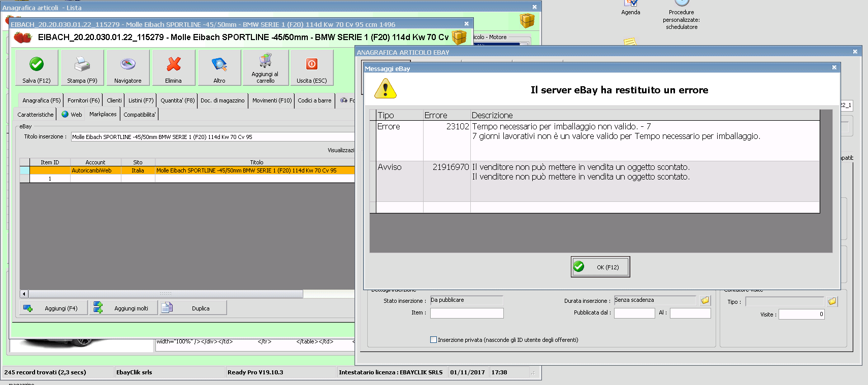Image resolution: width=868 pixels, height=385 pixels.
Task: Click the left scroll arrow of the listings grid
Action: pos(24,294)
